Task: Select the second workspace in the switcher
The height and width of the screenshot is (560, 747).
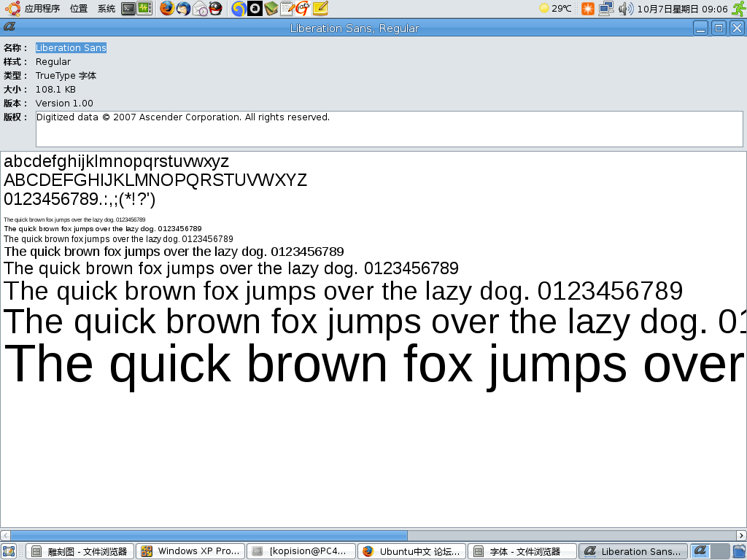Action: [720, 551]
